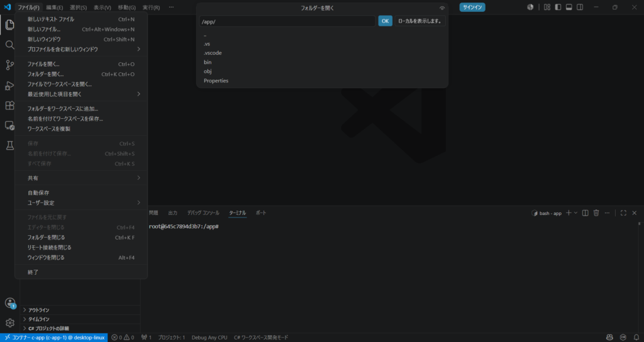This screenshot has height=342, width=644.
Task: Switch to the ポート panel tab
Action: (x=261, y=213)
